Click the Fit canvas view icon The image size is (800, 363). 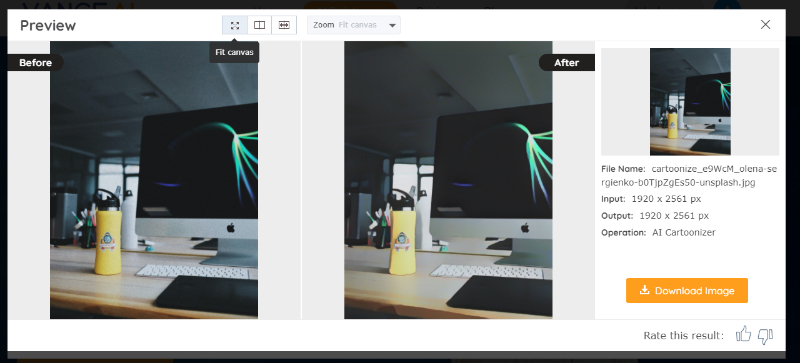[235, 25]
